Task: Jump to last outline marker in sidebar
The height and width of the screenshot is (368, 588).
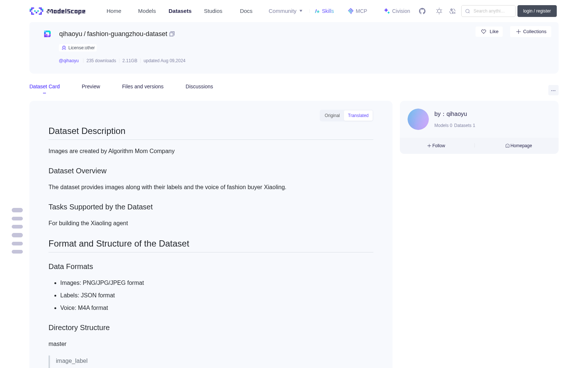Action: coord(17,252)
